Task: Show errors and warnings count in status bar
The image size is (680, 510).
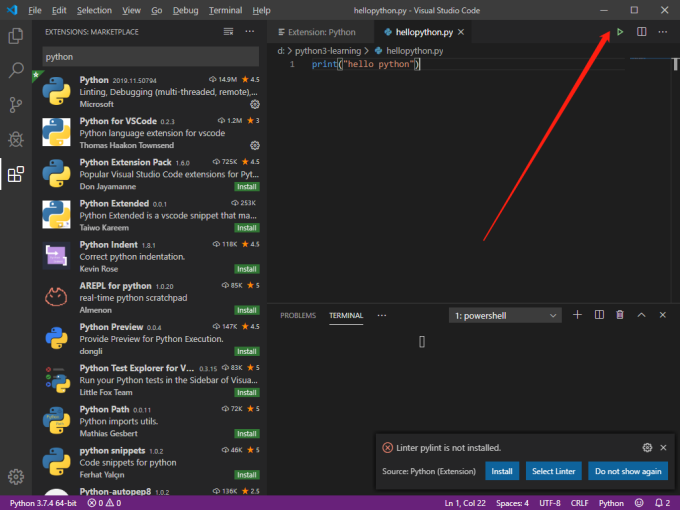Action: [x=104, y=503]
